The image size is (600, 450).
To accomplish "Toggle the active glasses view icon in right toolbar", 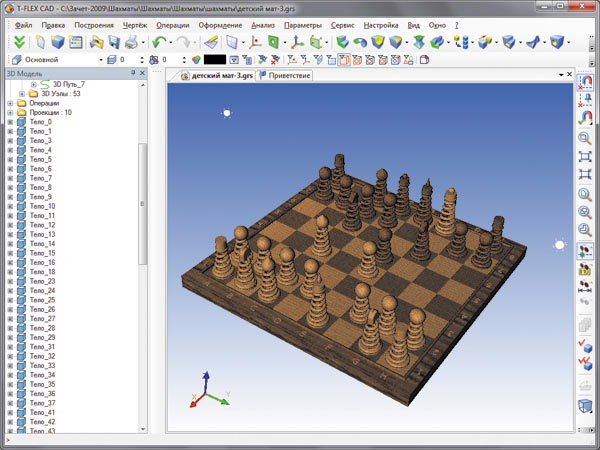I will point(585,251).
